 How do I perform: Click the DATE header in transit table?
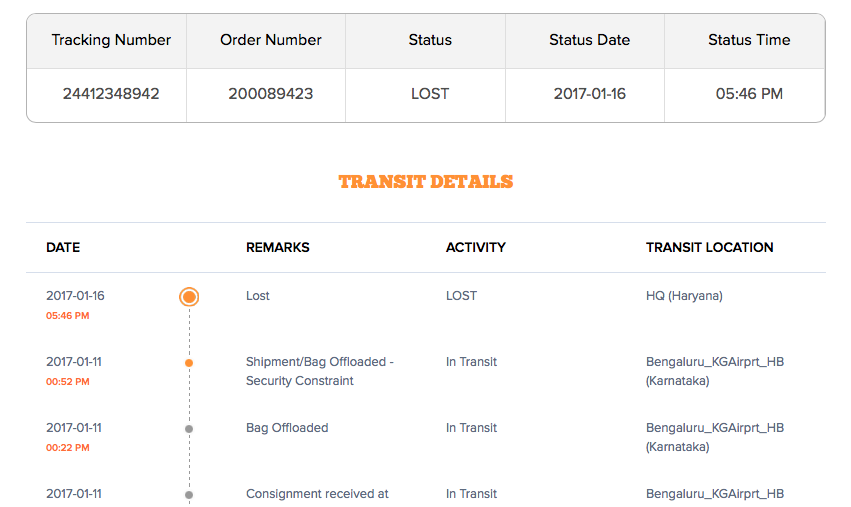(63, 247)
